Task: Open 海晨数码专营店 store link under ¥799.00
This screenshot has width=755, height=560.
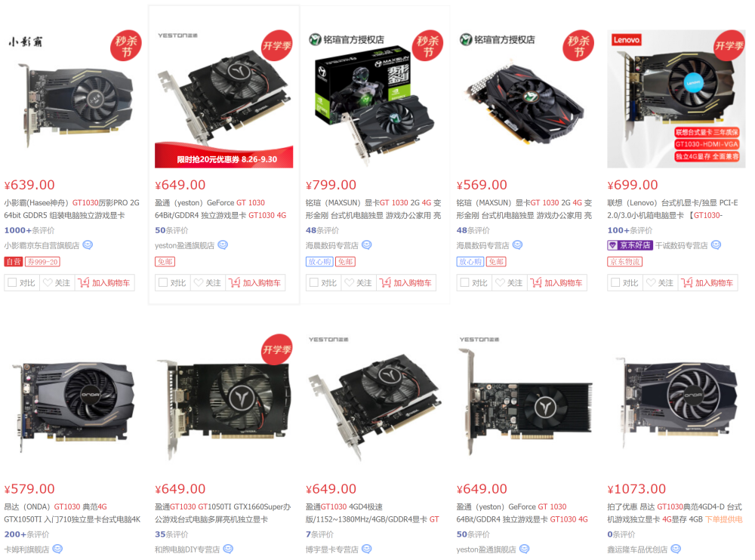Action: [331, 245]
